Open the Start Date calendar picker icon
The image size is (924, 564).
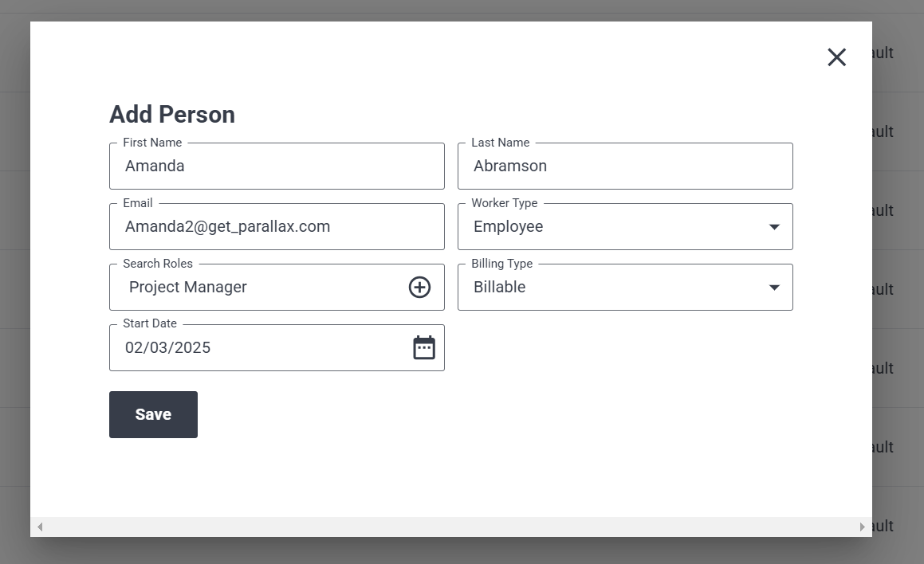click(424, 347)
